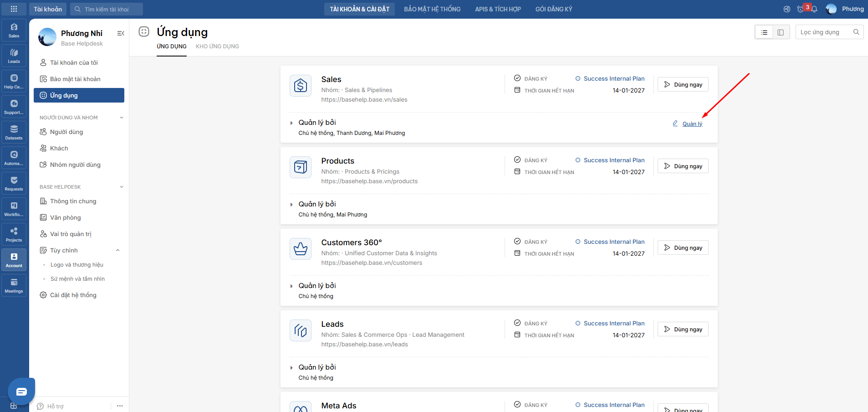The width and height of the screenshot is (868, 412).
Task: Open notifications bell icon
Action: (x=814, y=9)
